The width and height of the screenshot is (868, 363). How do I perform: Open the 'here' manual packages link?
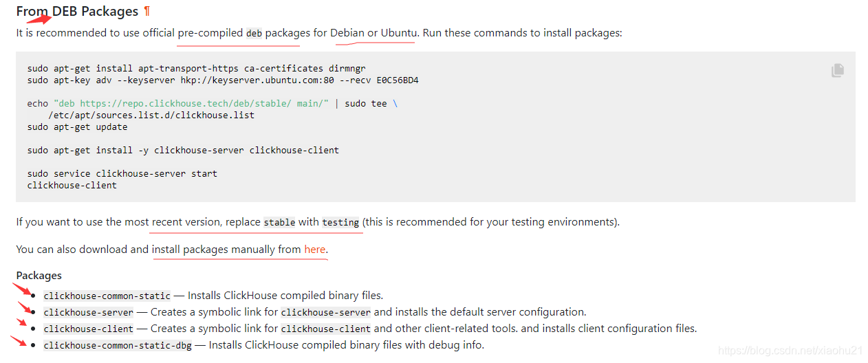coord(315,249)
